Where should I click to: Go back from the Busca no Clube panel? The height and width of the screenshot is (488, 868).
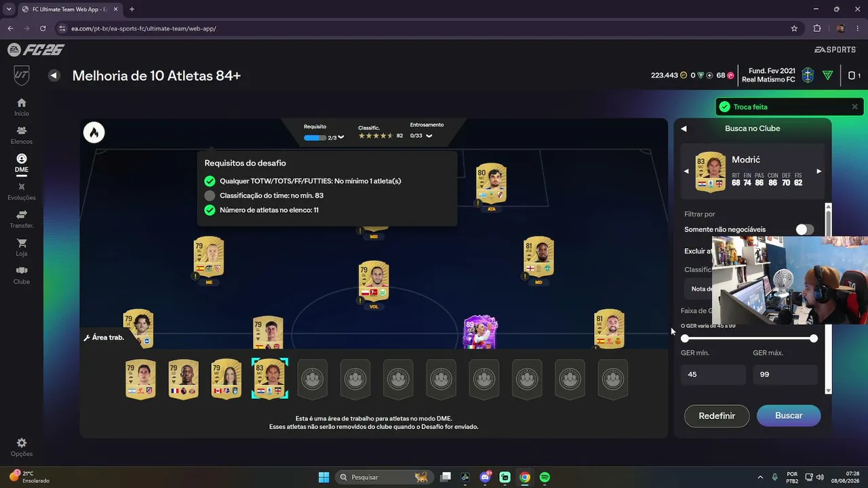click(684, 129)
